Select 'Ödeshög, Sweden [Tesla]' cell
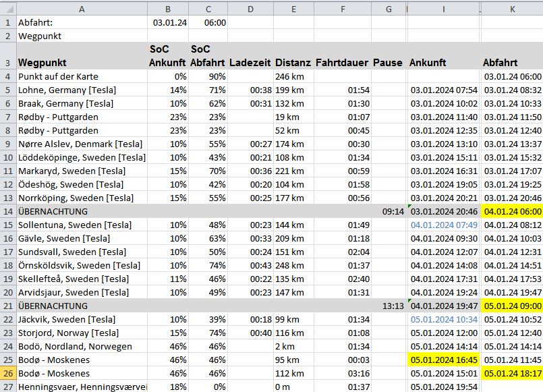Viewport: 543px width, 392px height. [x=82, y=184]
